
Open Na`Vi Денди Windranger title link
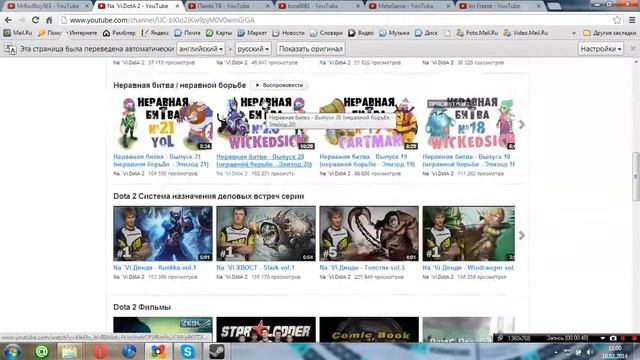pyautogui.click(x=469, y=268)
